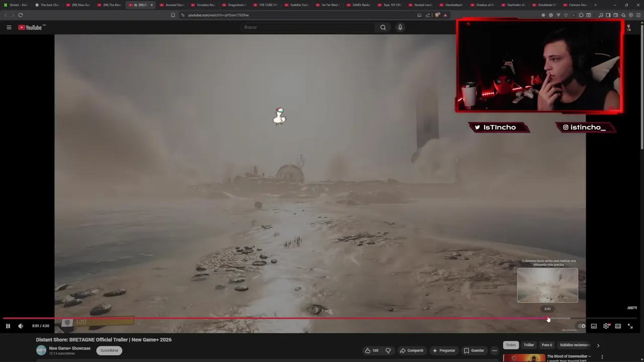Screen dimensions: 644x362
Task: Open Compartir share dialog
Action: point(412,350)
